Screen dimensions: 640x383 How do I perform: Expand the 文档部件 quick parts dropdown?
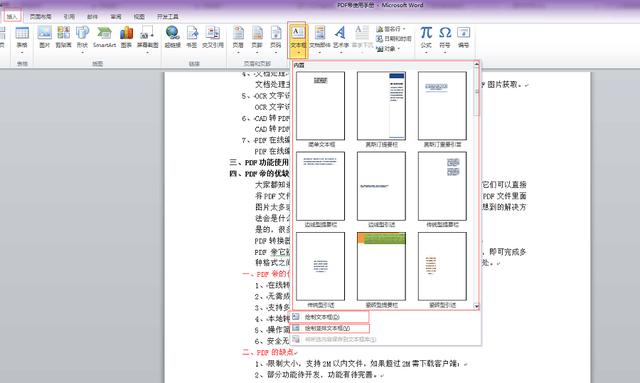coord(320,52)
